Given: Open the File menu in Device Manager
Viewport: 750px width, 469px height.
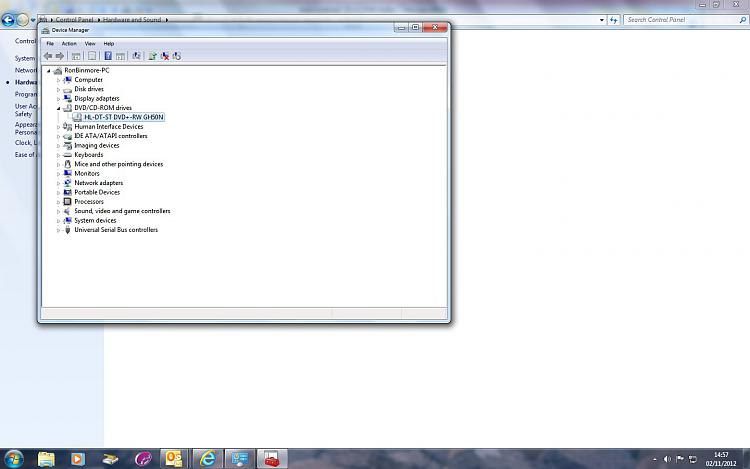Looking at the screenshot, I should [50, 44].
